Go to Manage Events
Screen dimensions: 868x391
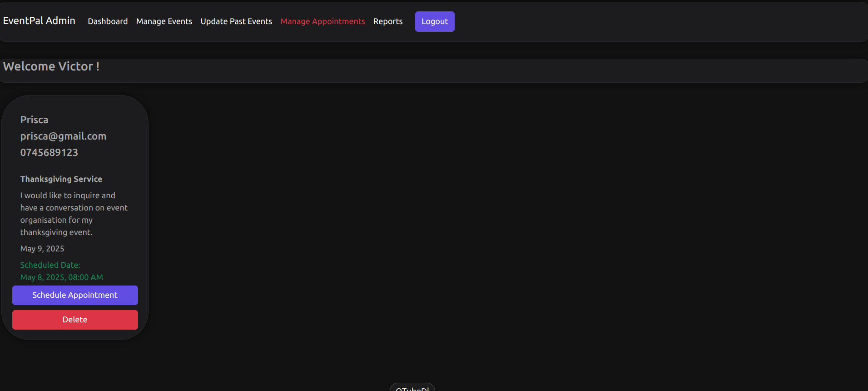(164, 21)
